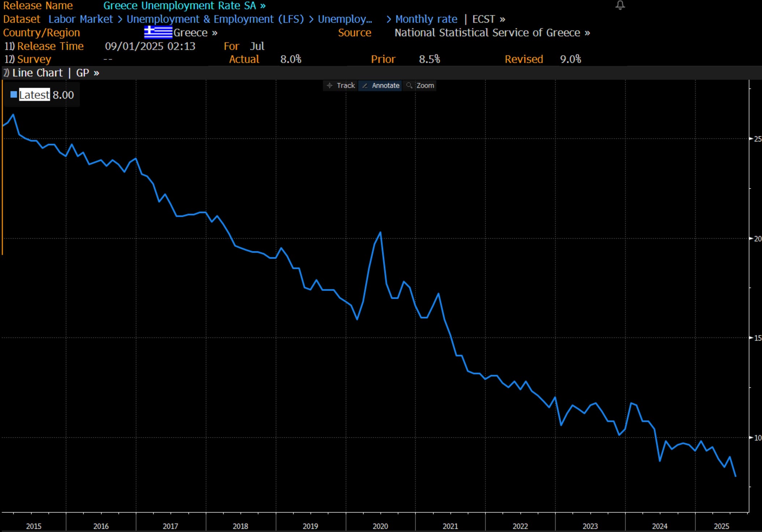This screenshot has height=532, width=762.
Task: Click the Revised 9.0% value
Action: 570,59
